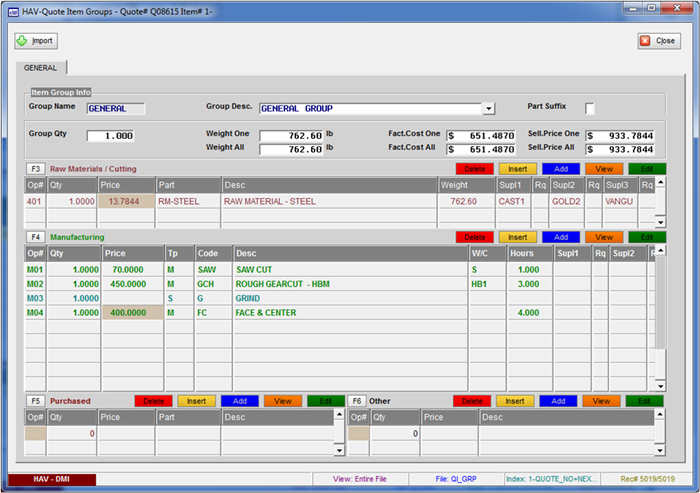The image size is (700, 493).
Task: Click the F6 Other key button
Action: coord(357,401)
